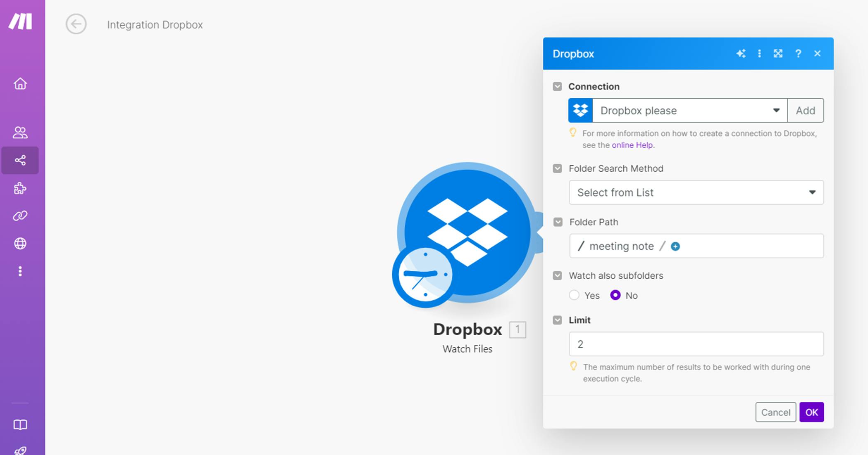The height and width of the screenshot is (455, 868).
Task: Open Connections chain-link icon
Action: tap(20, 216)
